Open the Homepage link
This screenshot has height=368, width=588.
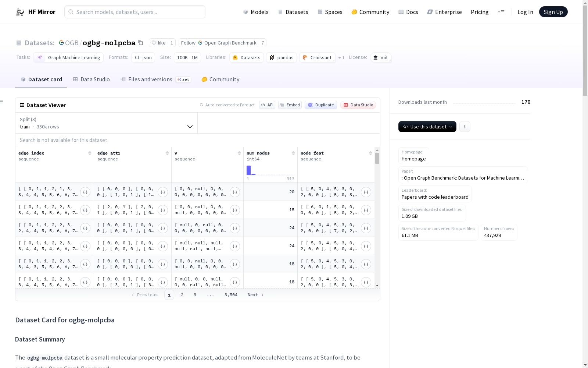[x=414, y=159]
